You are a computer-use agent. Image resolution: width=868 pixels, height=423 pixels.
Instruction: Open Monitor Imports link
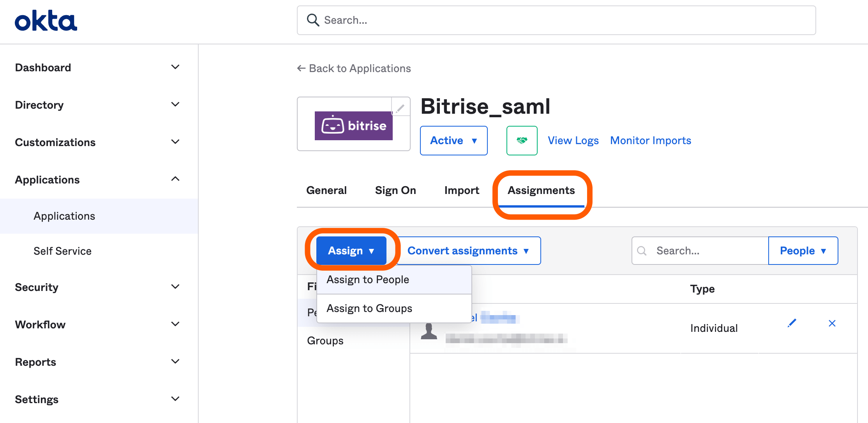650,141
